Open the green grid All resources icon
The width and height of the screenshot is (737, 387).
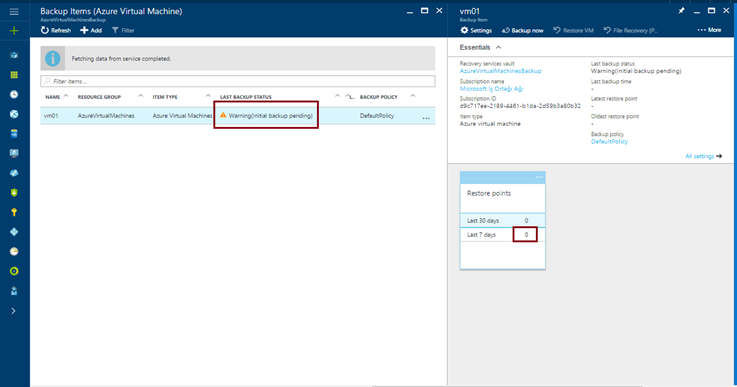[x=14, y=75]
